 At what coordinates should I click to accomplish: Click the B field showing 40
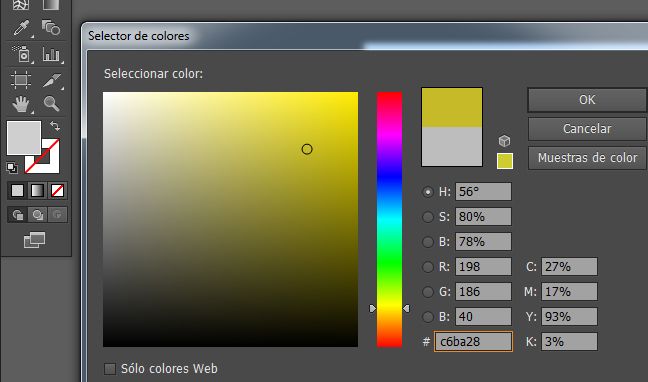pyautogui.click(x=483, y=317)
